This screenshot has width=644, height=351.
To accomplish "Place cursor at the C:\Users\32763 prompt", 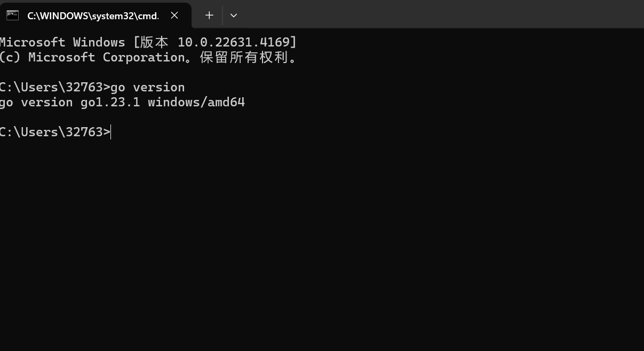I will click(55, 132).
